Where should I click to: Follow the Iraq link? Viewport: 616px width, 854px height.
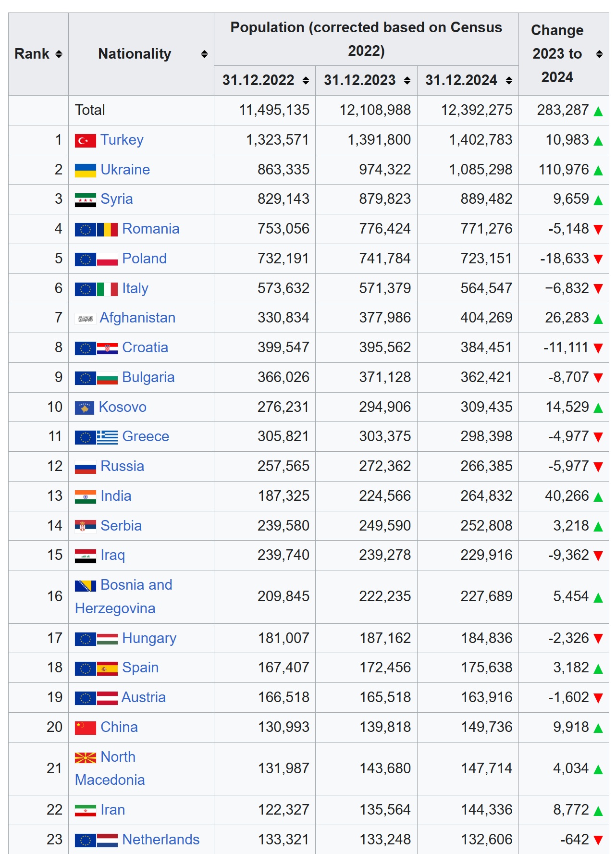click(113, 555)
